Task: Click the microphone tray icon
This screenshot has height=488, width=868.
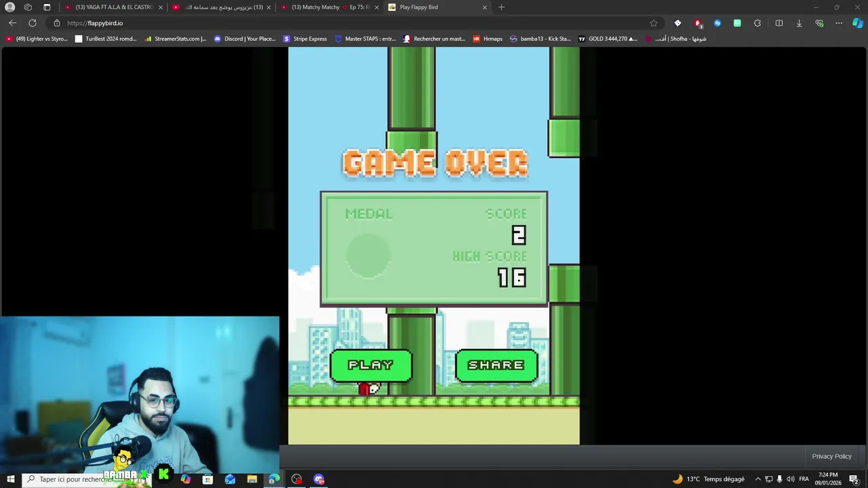Action: pos(780,479)
